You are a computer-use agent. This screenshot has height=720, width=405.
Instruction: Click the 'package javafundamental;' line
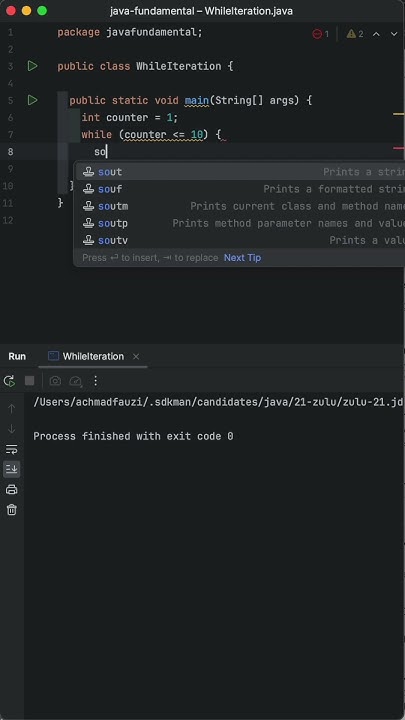tap(129, 33)
